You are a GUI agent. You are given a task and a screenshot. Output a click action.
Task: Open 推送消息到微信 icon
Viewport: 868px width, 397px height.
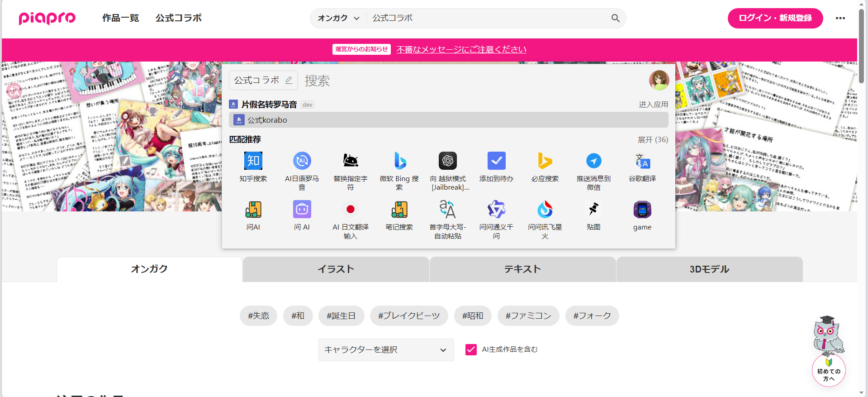tap(593, 161)
